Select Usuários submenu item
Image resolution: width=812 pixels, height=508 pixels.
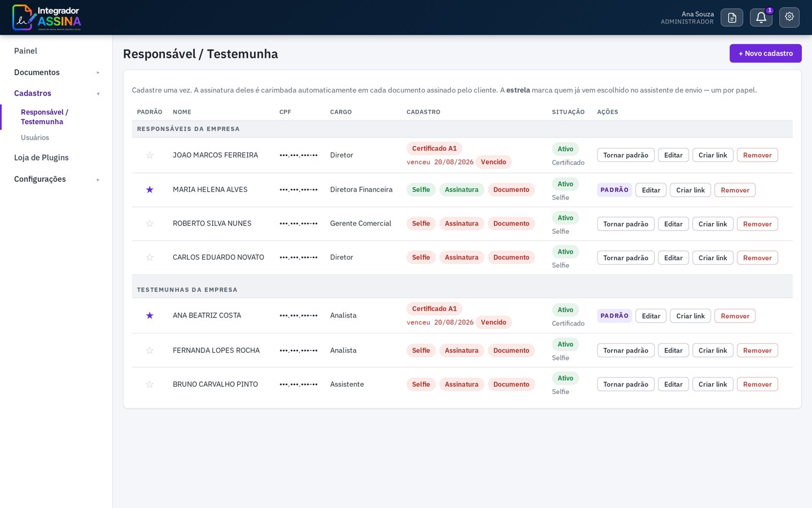click(35, 138)
